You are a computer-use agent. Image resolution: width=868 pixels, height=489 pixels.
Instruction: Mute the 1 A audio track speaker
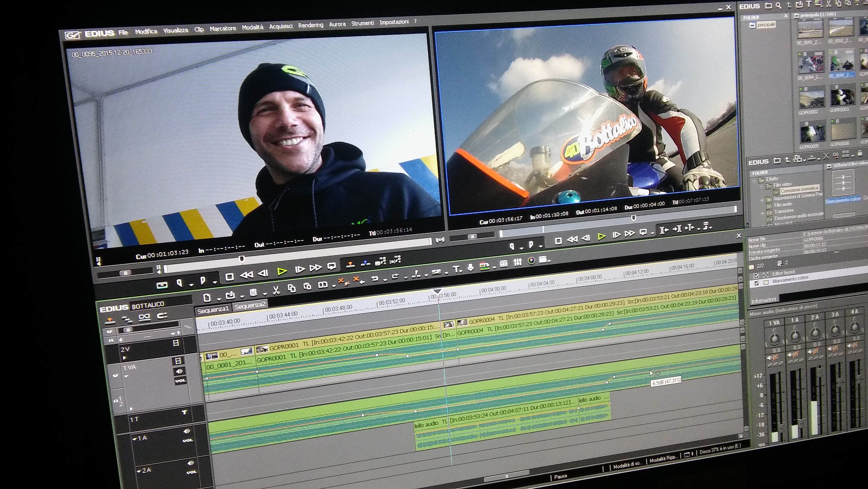pyautogui.click(x=186, y=431)
